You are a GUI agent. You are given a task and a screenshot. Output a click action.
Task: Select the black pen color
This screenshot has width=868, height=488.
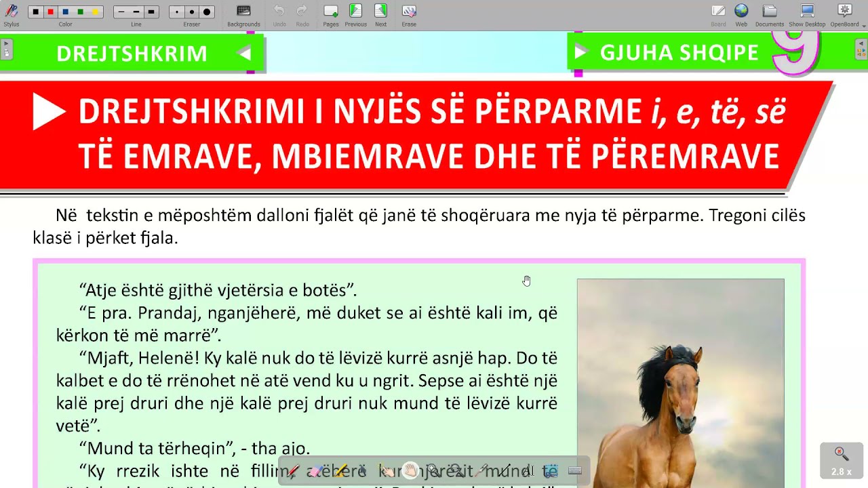(x=35, y=12)
